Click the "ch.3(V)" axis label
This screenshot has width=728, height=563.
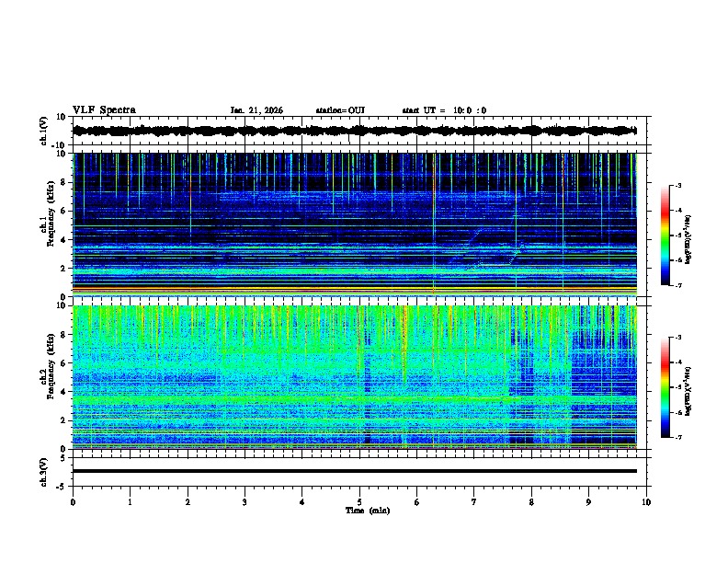click(44, 473)
